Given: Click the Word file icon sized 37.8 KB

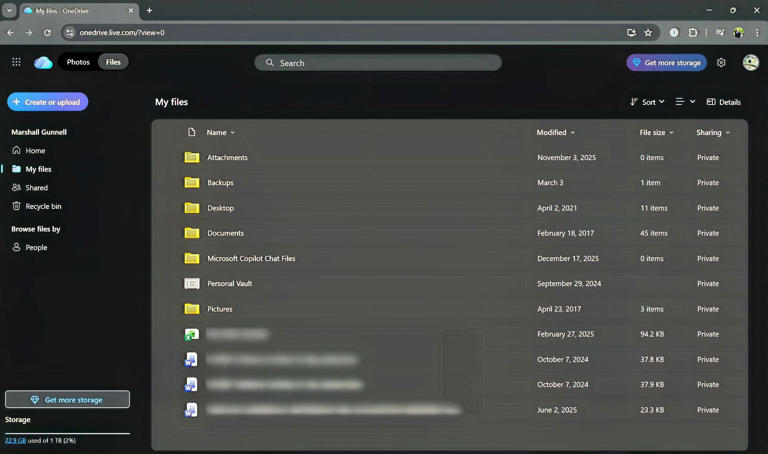Looking at the screenshot, I should coord(191,359).
